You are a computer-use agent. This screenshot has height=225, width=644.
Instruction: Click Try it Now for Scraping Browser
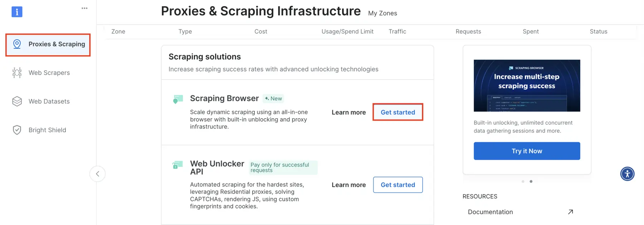click(526, 151)
